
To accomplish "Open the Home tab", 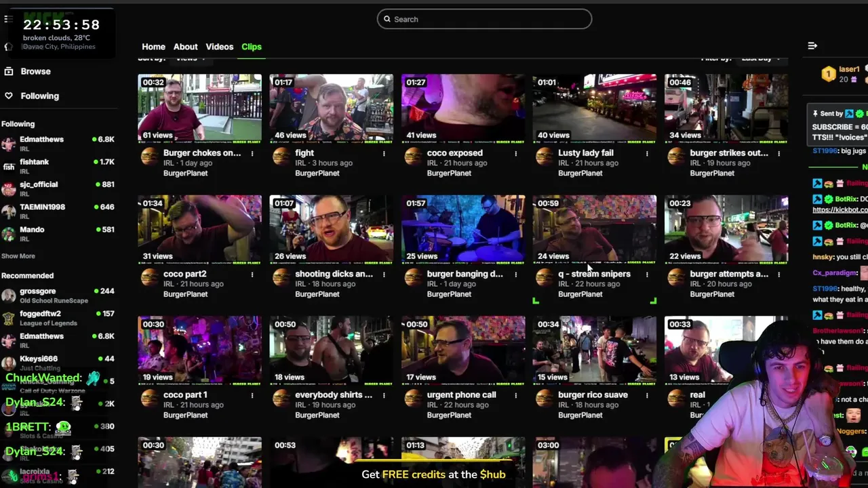I will tap(153, 47).
